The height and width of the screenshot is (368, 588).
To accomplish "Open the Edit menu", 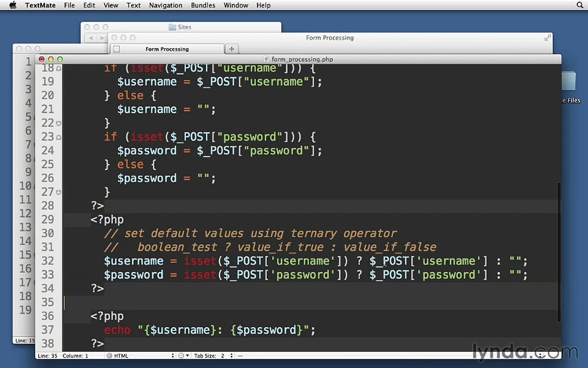I will pyautogui.click(x=89, y=5).
